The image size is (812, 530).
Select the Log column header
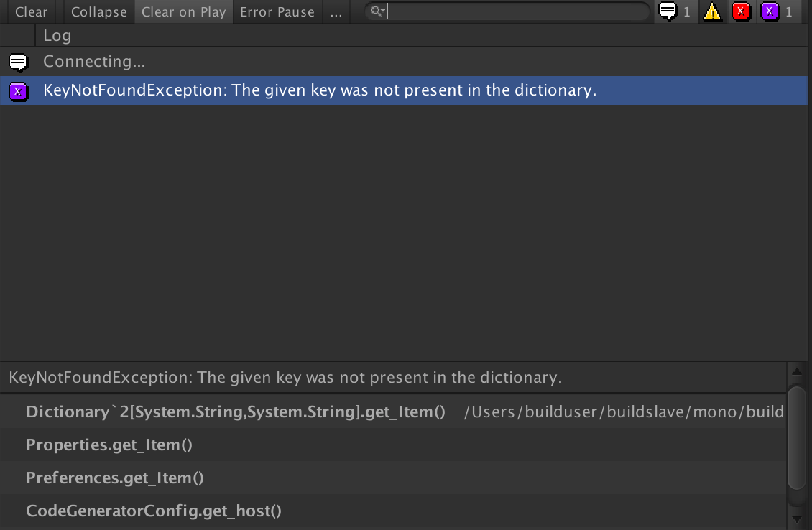click(x=57, y=35)
